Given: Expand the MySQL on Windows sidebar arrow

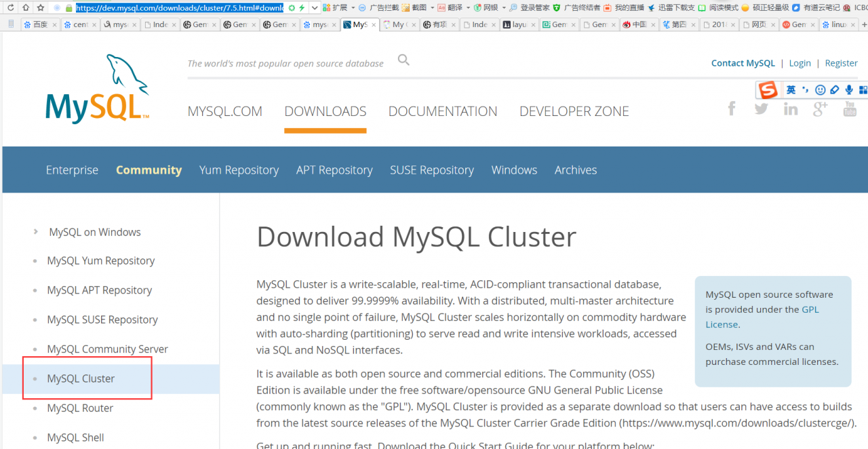Looking at the screenshot, I should 35,231.
